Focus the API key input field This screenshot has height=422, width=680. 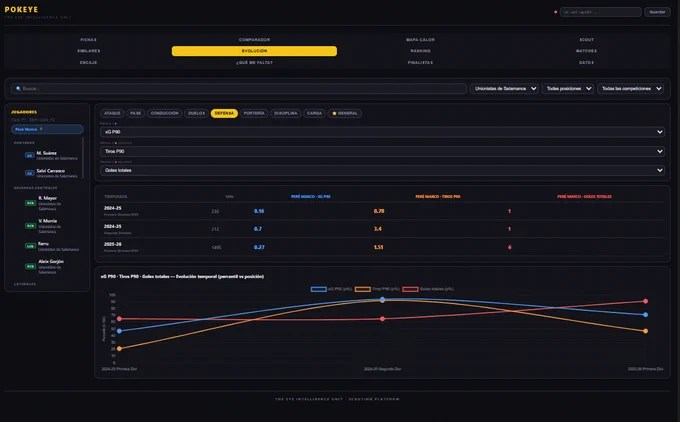[x=601, y=12]
